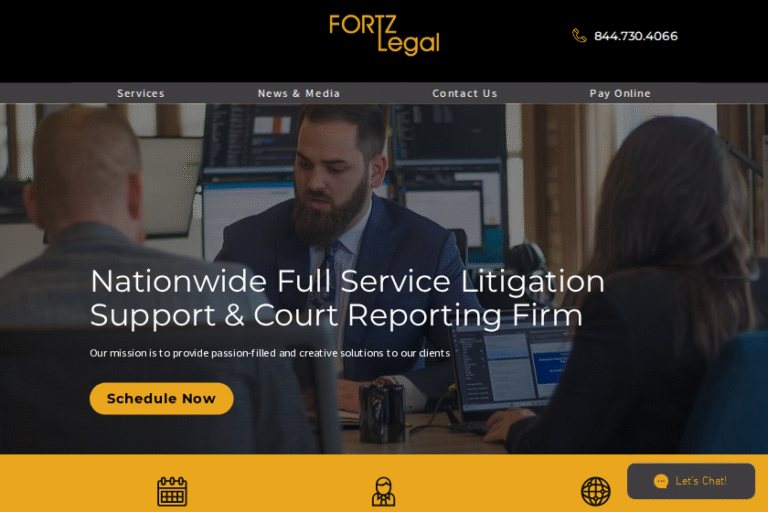Click the chat bubble icon
The height and width of the screenshot is (512, 768).
[x=661, y=481]
